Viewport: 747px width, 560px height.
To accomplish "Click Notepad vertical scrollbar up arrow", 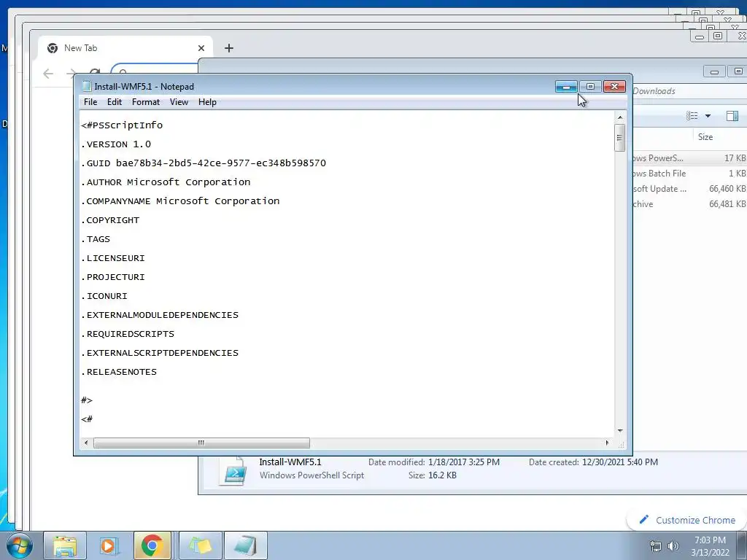I will click(620, 117).
